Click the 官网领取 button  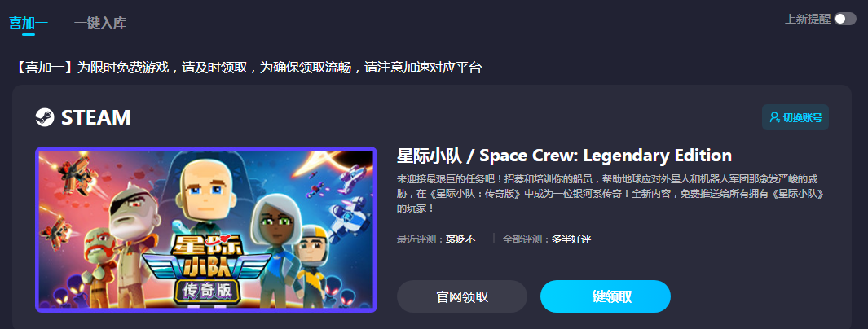[461, 296]
